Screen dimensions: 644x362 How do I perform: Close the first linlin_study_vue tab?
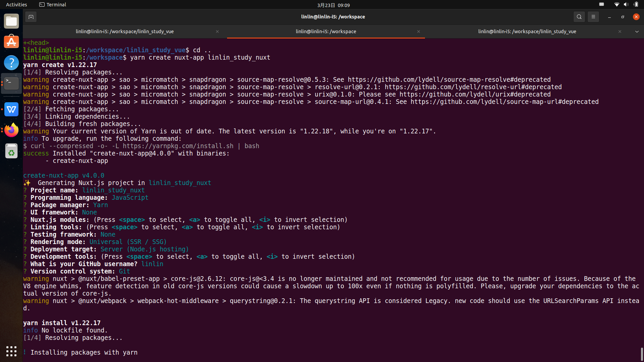point(217,32)
